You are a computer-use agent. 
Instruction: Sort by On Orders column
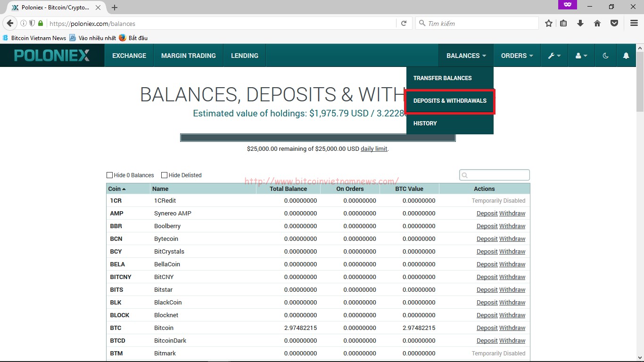point(350,189)
